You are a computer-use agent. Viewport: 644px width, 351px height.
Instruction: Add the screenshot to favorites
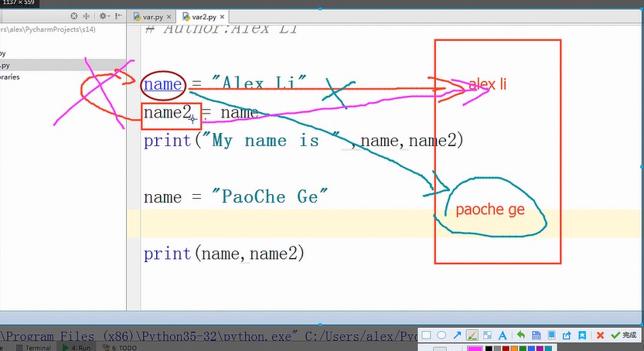582,336
